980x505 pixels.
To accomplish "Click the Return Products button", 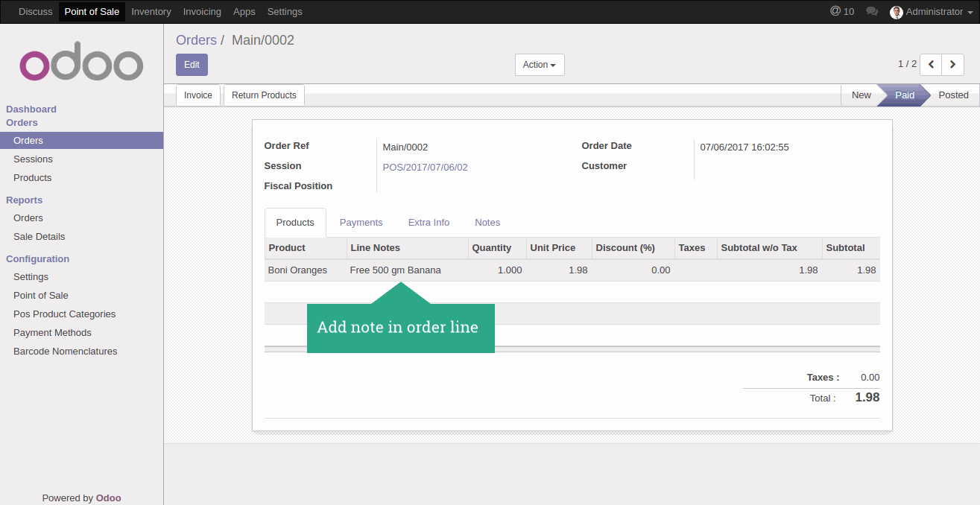I will point(264,95).
